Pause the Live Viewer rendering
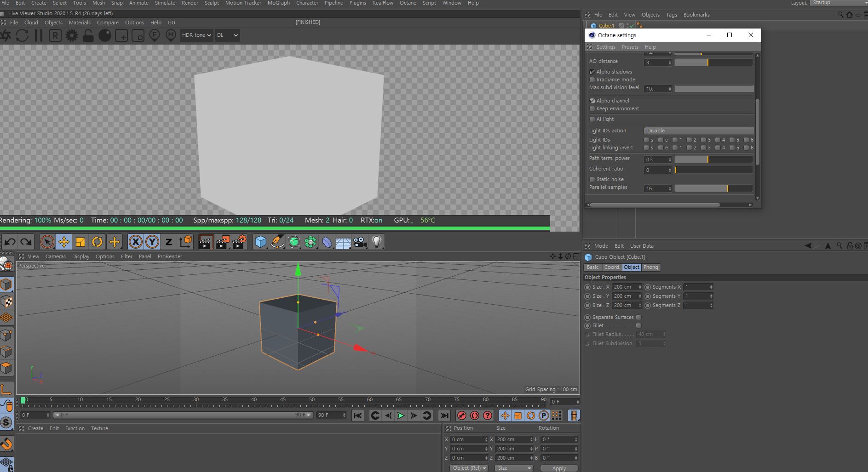The image size is (868, 472). tap(39, 35)
